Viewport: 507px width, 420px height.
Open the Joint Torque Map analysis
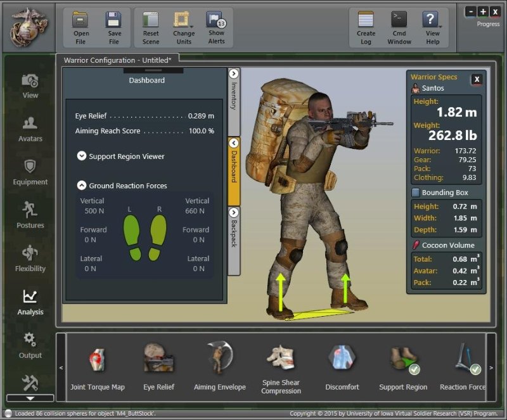tap(96, 367)
